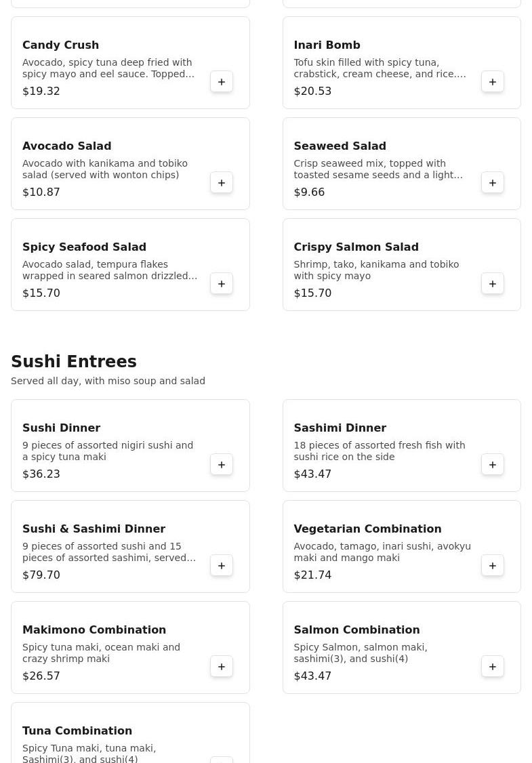
Task: Add Crispy Salmon Salad to cart
Action: pos(493,284)
